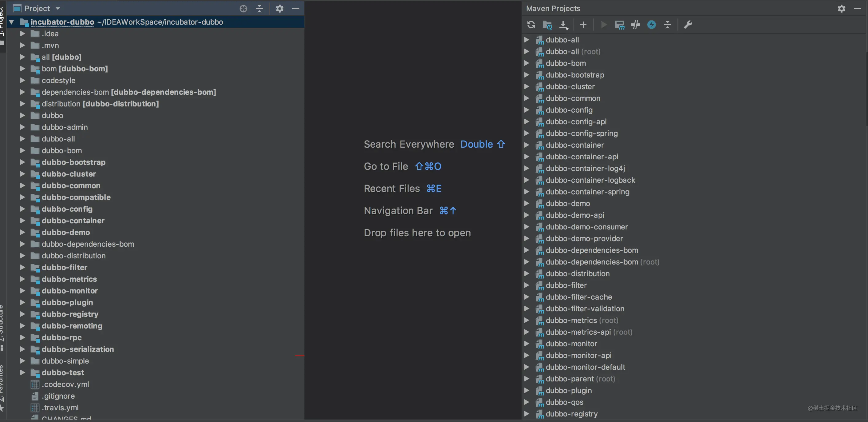The image size is (868, 422).
Task: Reimport all Maven projects
Action: [x=531, y=25]
